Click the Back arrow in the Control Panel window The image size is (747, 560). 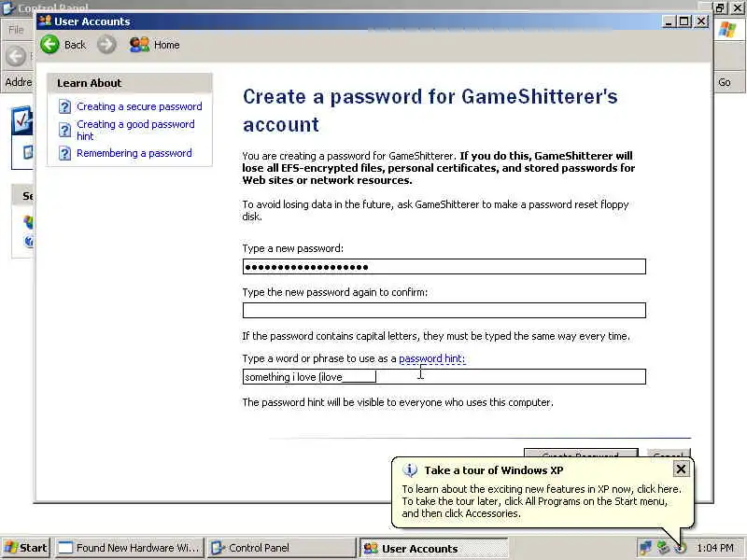[x=15, y=56]
